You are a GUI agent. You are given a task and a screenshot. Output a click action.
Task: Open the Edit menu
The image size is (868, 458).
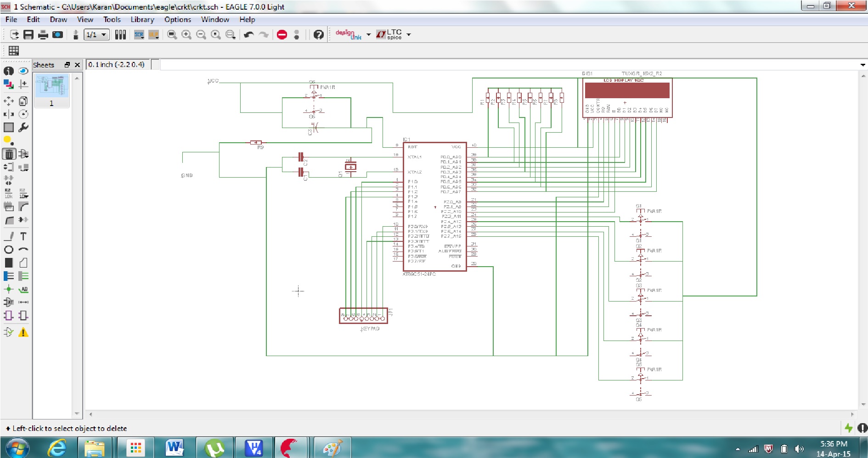click(x=33, y=19)
